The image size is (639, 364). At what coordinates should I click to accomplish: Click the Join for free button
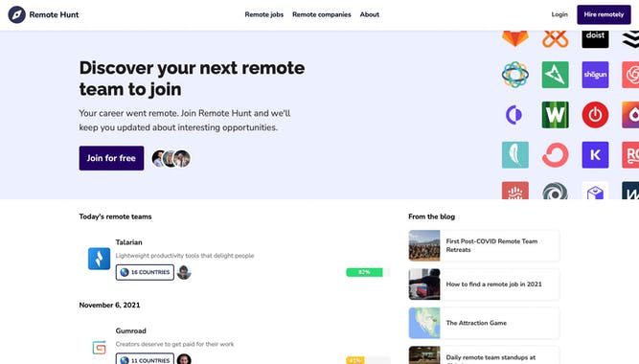click(x=111, y=158)
